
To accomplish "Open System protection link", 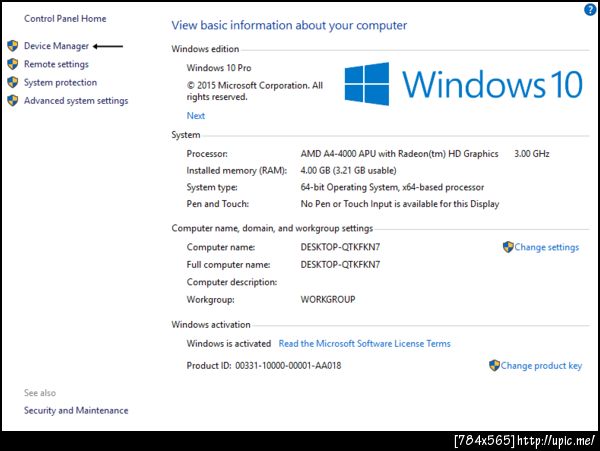I will 60,82.
